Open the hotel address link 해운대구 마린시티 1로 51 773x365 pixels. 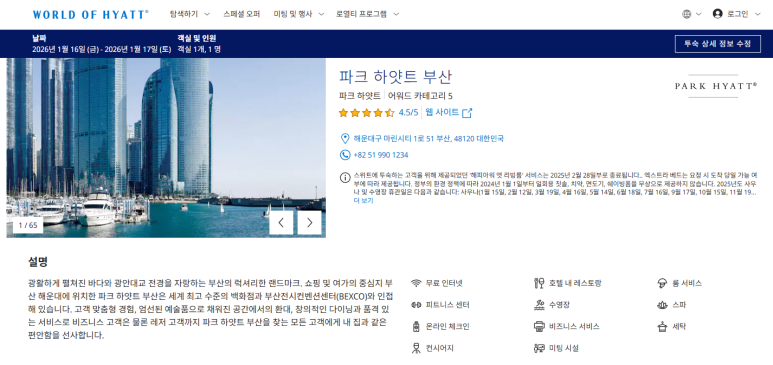point(428,139)
